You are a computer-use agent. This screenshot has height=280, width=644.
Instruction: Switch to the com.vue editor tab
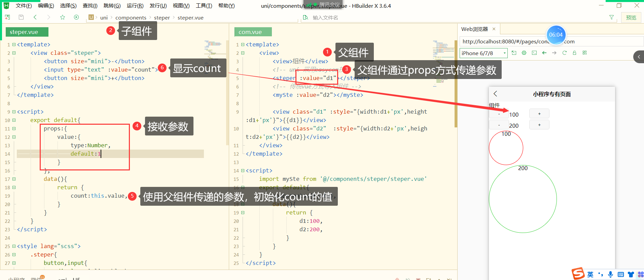(x=253, y=32)
